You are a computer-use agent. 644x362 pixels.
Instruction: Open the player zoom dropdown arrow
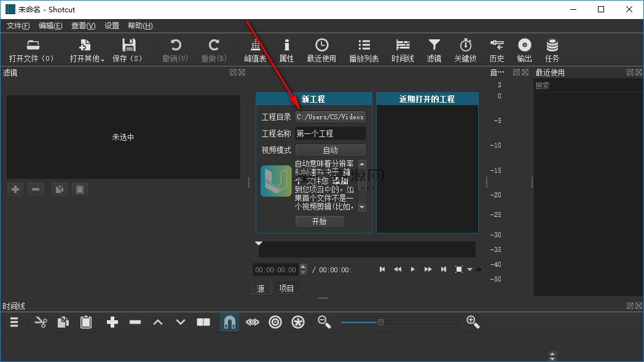tap(470, 270)
